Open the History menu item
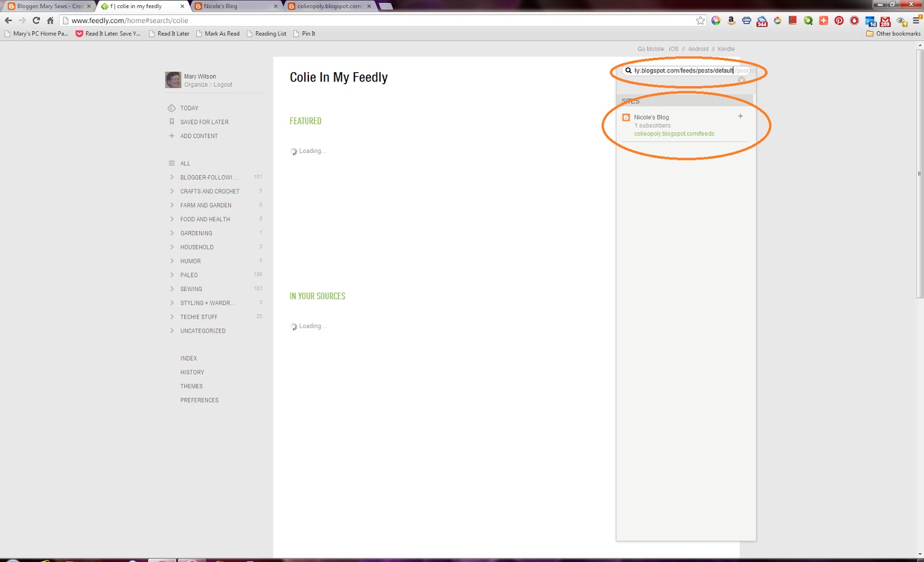Screen dimensions: 924x562 coord(192,373)
